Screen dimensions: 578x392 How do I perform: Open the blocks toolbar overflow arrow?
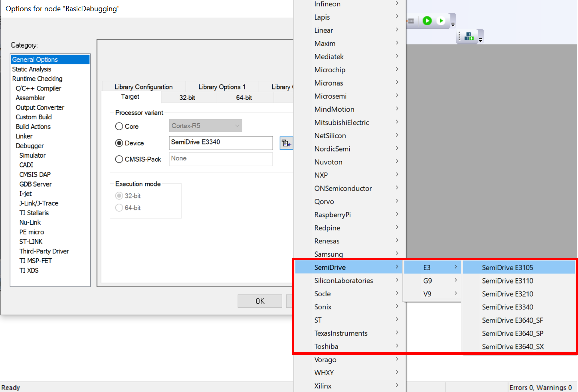click(480, 40)
